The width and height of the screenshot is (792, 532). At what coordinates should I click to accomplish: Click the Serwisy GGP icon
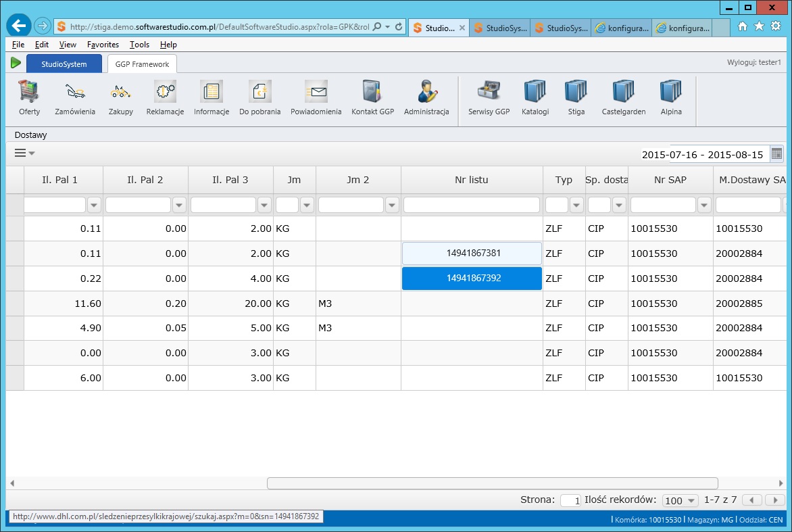489,91
